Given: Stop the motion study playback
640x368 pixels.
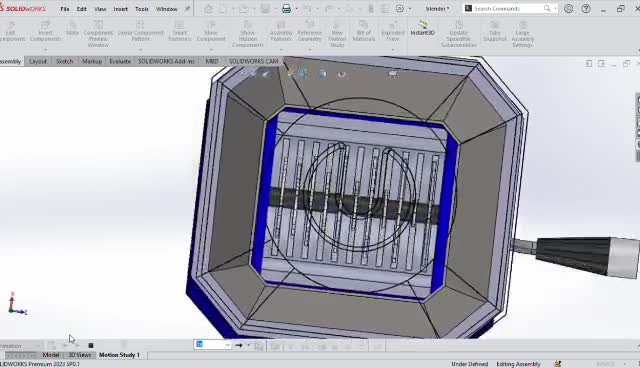Looking at the screenshot, I should tap(91, 346).
